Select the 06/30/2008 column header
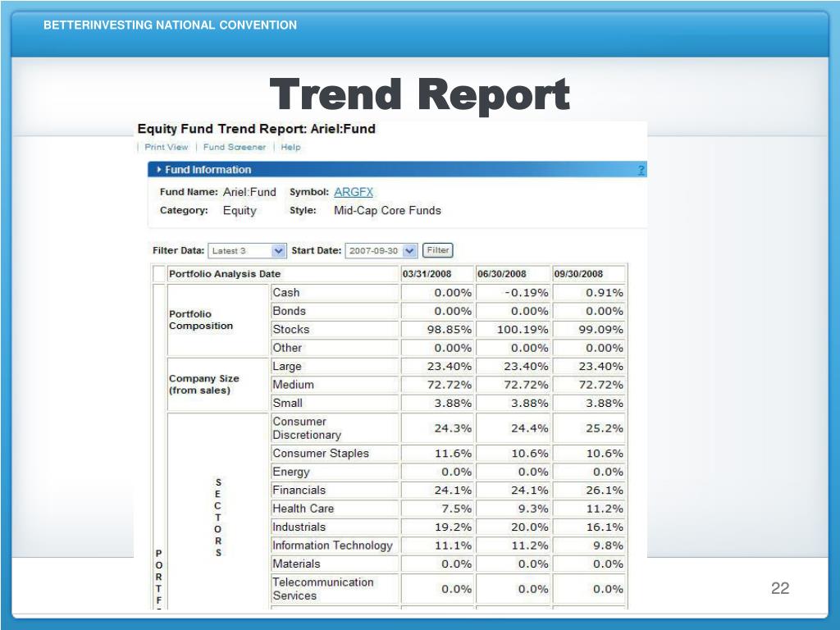The image size is (840, 630). (502, 274)
